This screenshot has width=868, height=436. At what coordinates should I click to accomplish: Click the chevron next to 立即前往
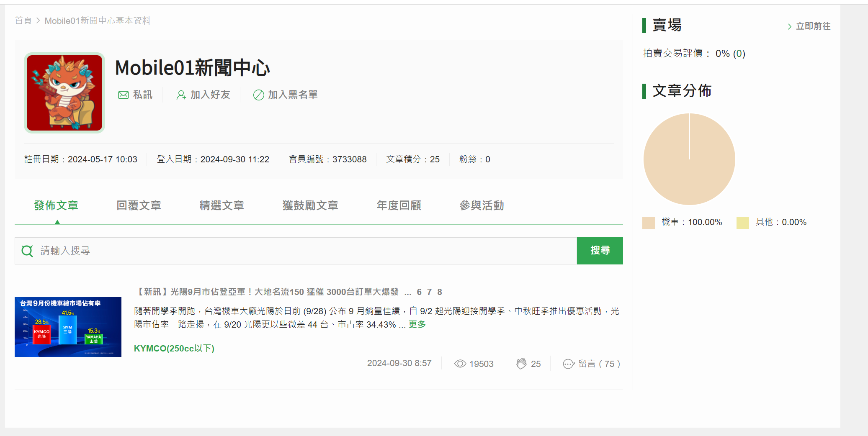tap(789, 27)
